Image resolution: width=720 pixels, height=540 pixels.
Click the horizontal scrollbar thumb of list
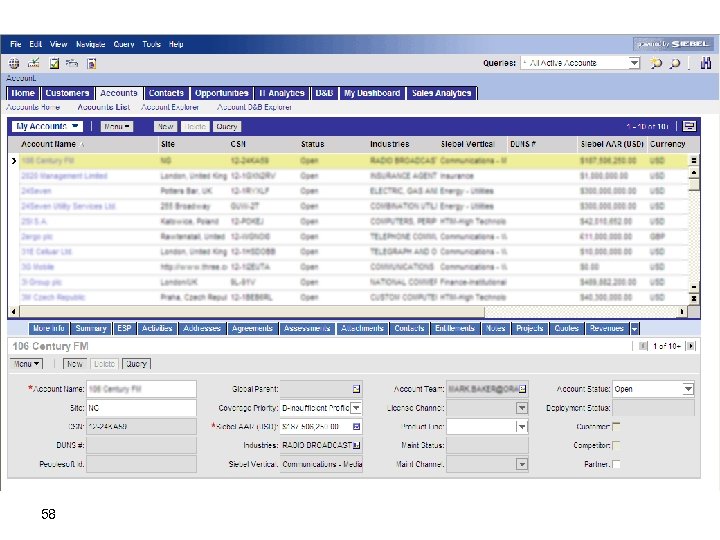coord(252,312)
